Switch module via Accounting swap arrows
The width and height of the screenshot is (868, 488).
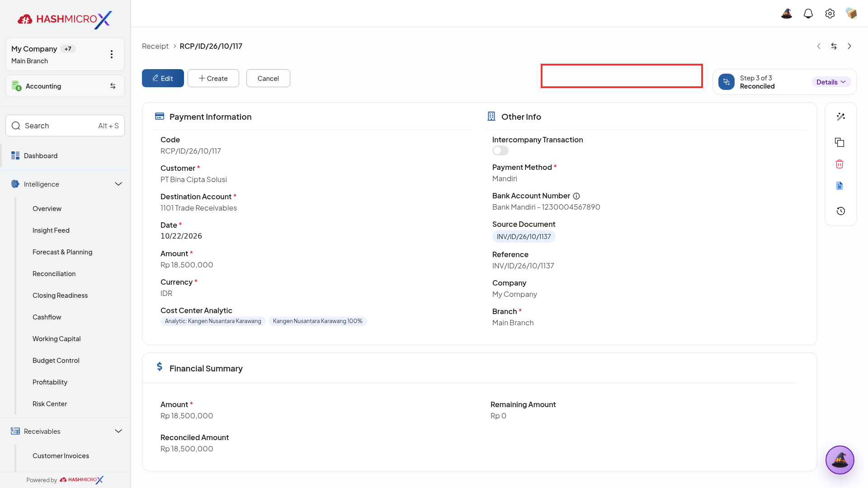[x=113, y=86]
